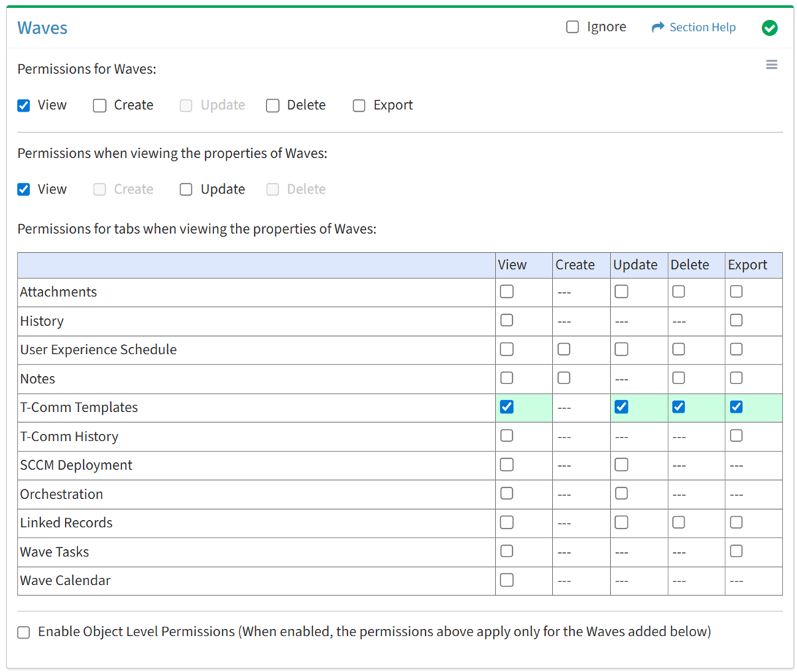This screenshot has width=797, height=672.
Task: Check View for Attachments tab
Action: point(506,291)
